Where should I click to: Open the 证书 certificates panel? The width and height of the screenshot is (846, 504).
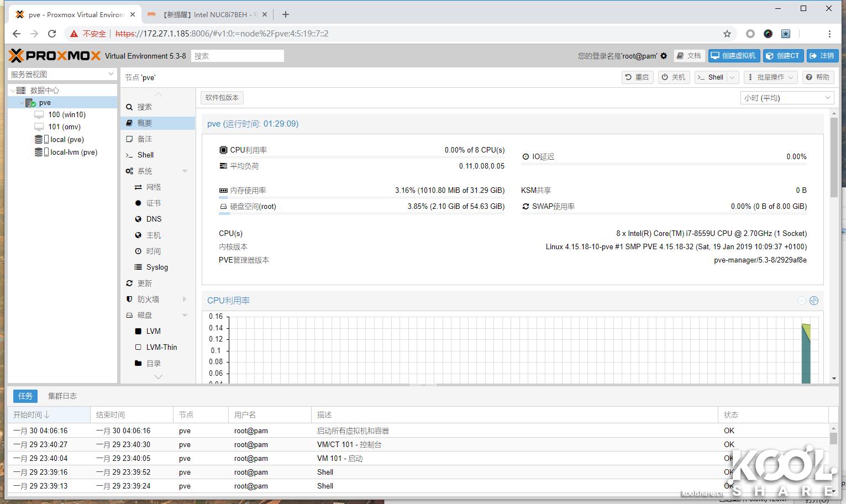coord(153,203)
